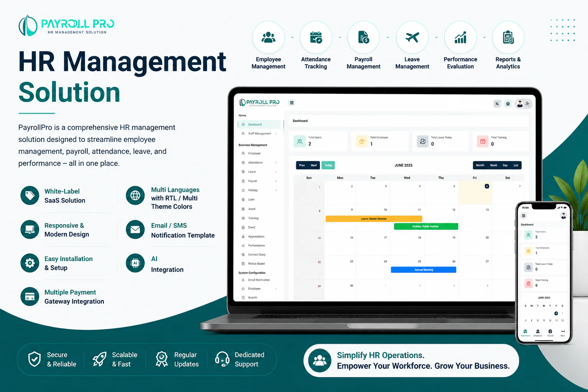Tap the More tab on phone bottom bar

coord(563,333)
